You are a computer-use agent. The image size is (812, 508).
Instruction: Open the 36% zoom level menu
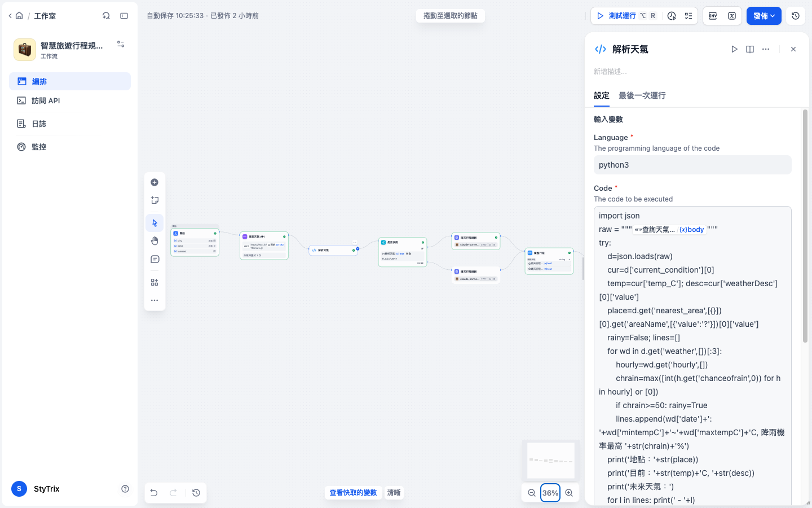coord(550,493)
